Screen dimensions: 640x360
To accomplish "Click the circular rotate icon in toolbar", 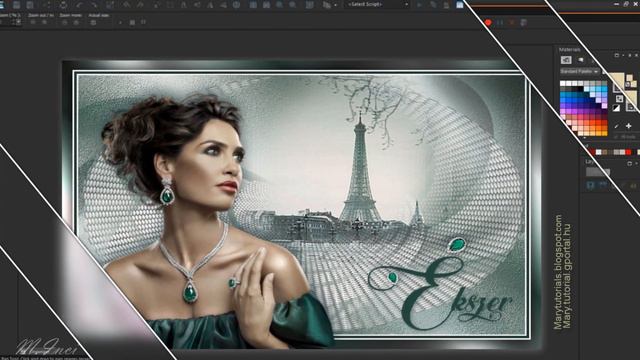I will (63, 5).
